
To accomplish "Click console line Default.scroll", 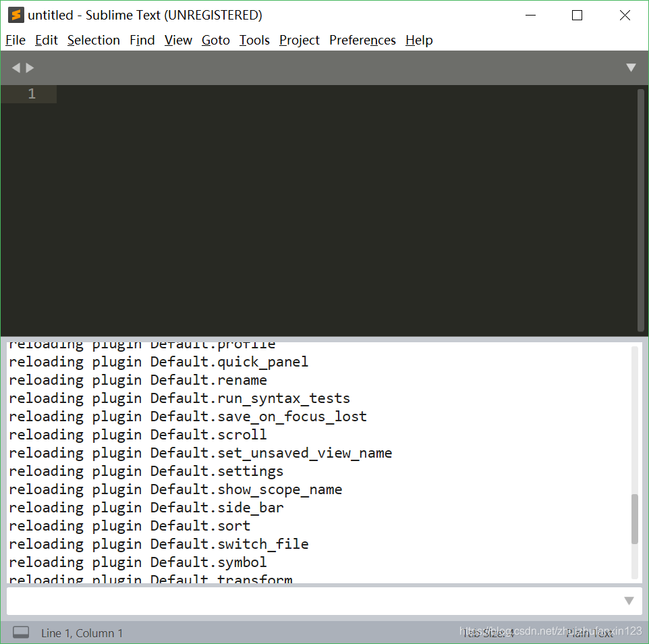I will [138, 435].
